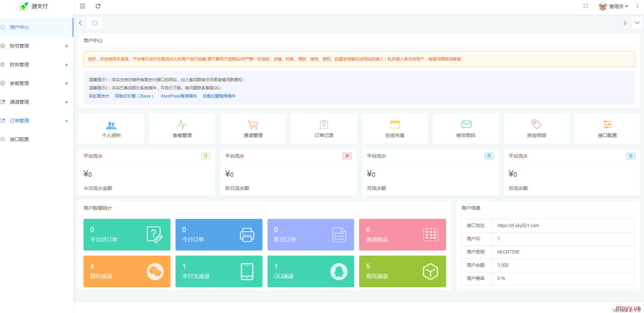Open the three-dot more options menu
The height and width of the screenshot is (313, 644).
click(637, 6)
